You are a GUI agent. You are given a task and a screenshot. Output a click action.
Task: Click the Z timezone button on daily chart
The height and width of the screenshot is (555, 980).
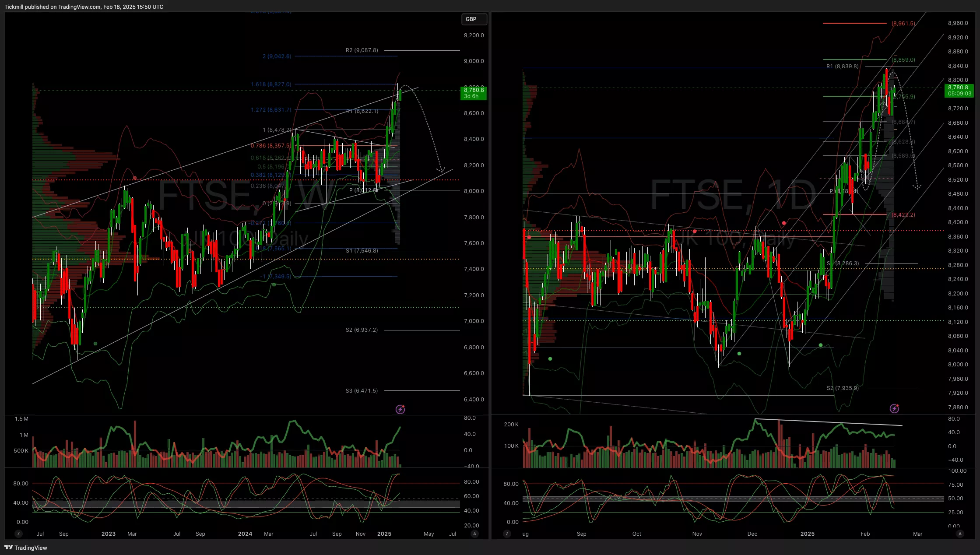click(507, 534)
